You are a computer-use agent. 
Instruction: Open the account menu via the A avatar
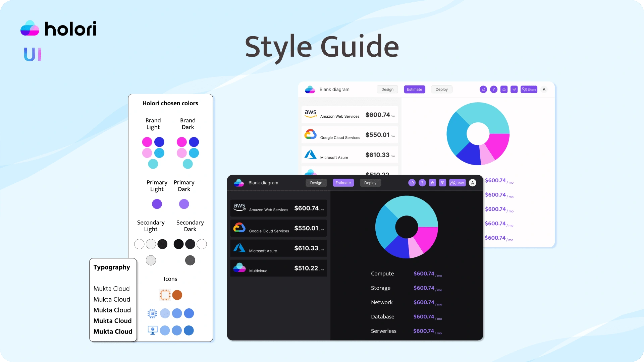click(x=473, y=183)
